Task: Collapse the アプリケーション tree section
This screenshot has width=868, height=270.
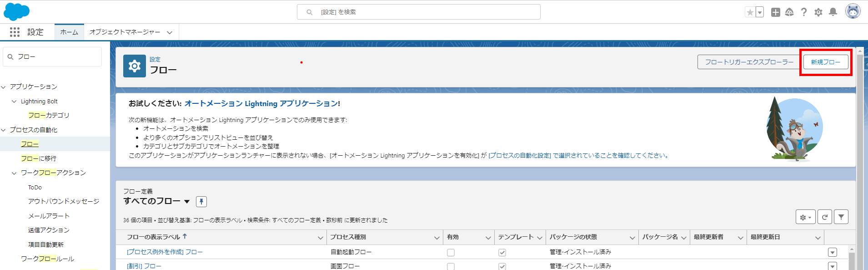Action: click(4, 87)
